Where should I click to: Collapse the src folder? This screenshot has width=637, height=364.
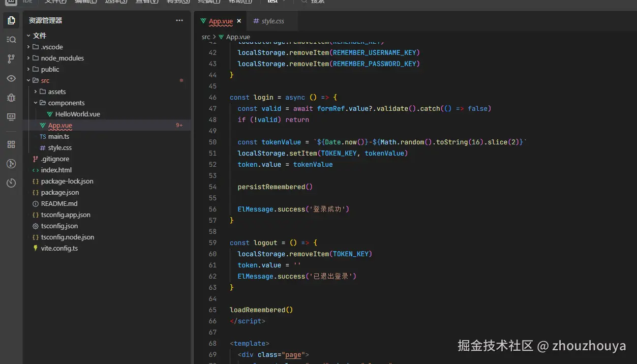coord(45,80)
